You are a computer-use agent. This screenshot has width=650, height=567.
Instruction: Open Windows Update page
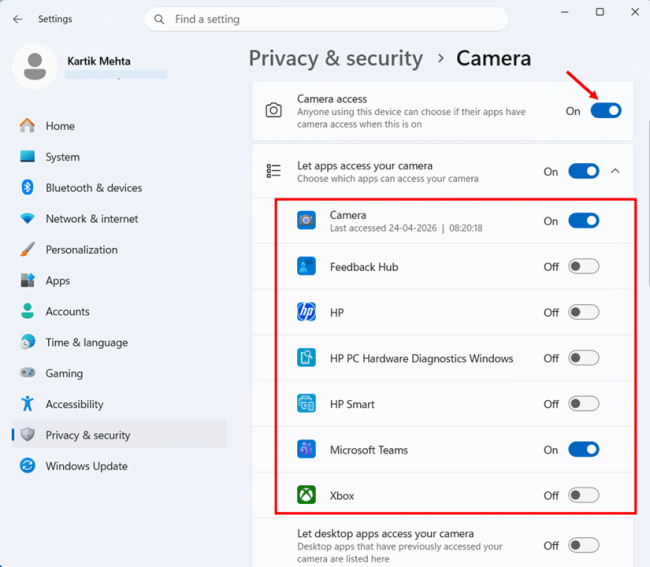coord(119,465)
